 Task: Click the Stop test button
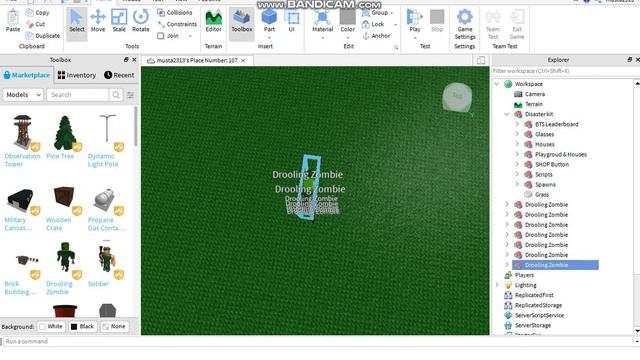pos(437,20)
